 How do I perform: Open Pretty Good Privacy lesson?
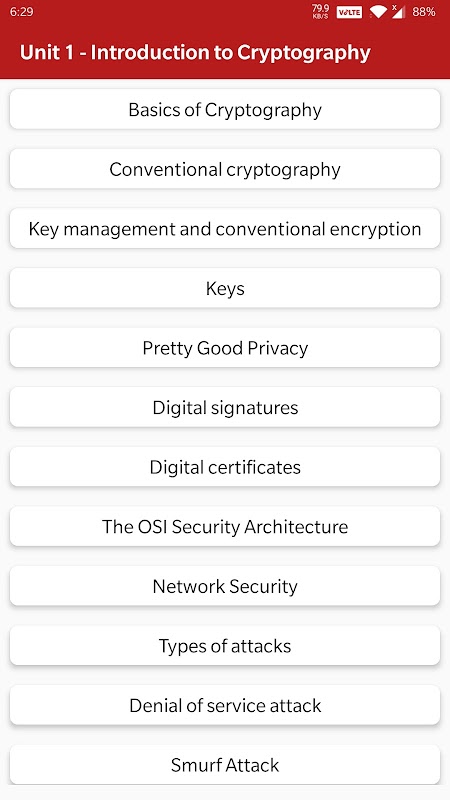(225, 348)
